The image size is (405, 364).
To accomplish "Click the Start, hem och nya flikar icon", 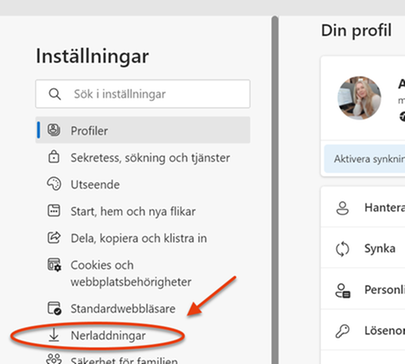I will click(x=54, y=211).
